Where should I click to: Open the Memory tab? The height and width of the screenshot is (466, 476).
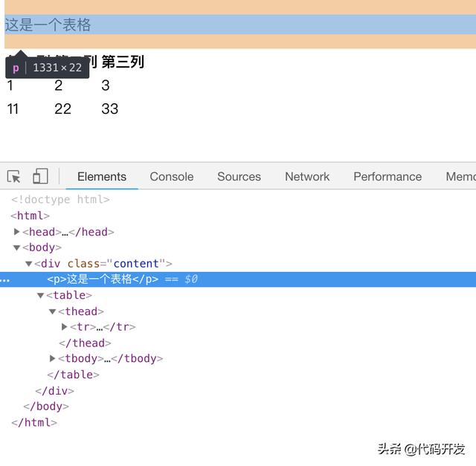pyautogui.click(x=460, y=177)
